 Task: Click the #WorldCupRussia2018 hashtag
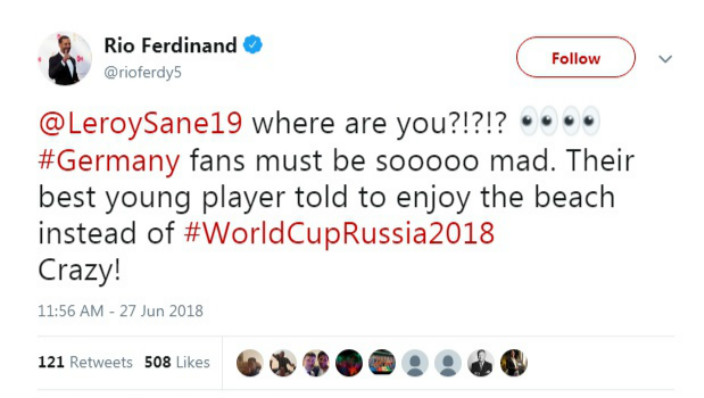pyautogui.click(x=339, y=234)
